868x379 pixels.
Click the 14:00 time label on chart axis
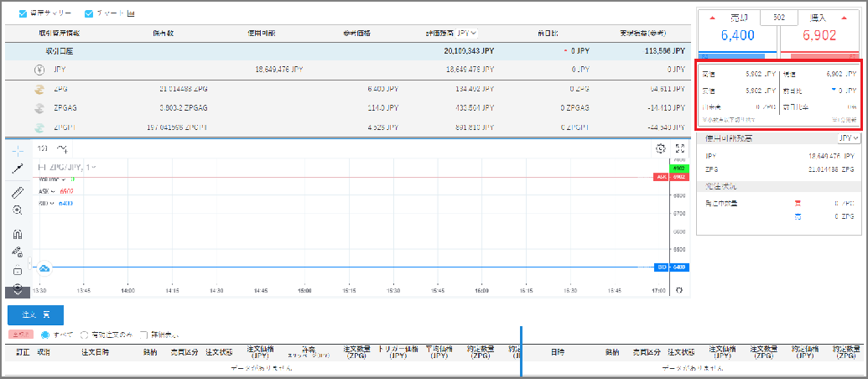127,290
